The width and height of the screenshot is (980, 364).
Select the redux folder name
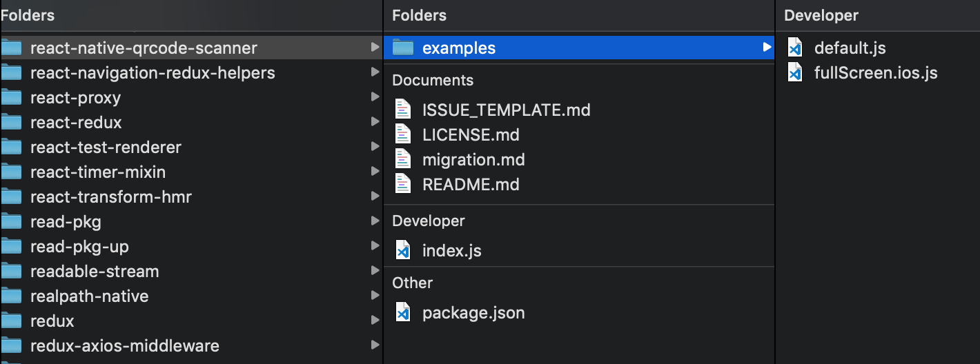tap(52, 321)
